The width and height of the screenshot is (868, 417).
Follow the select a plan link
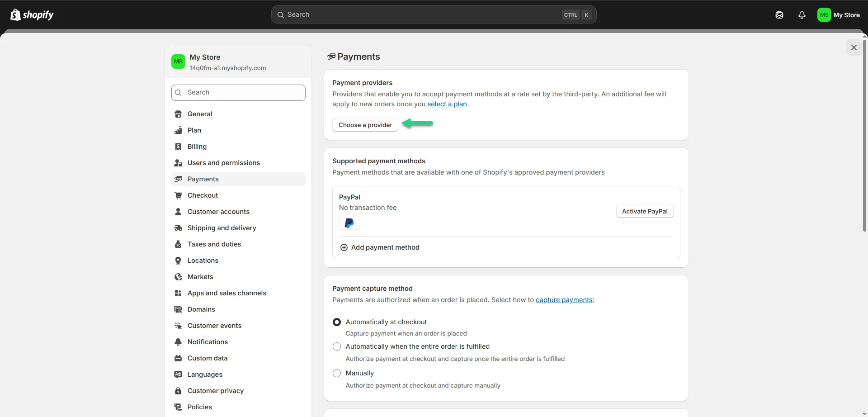447,104
